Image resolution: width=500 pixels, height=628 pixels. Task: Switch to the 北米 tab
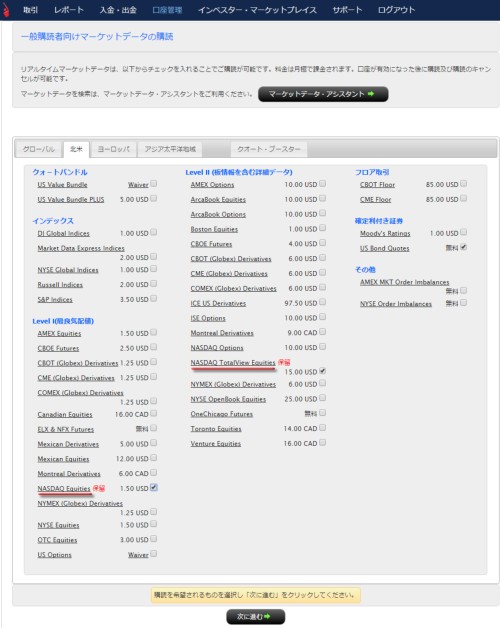76,149
